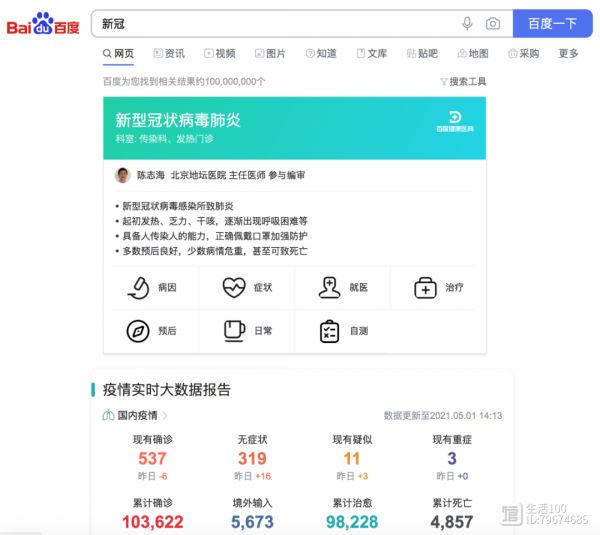The height and width of the screenshot is (535, 600).
Task: Click the 累计治愈 value 98,228
Action: coord(352,522)
